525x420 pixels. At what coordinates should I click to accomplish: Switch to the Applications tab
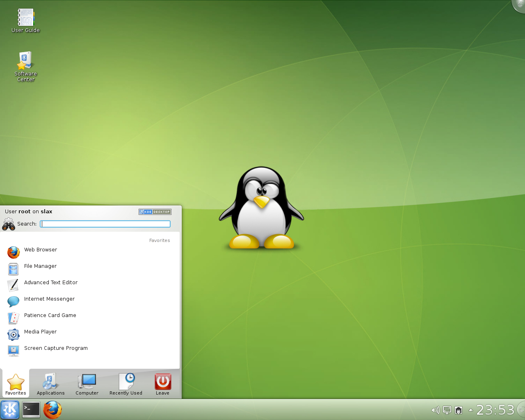[50, 384]
